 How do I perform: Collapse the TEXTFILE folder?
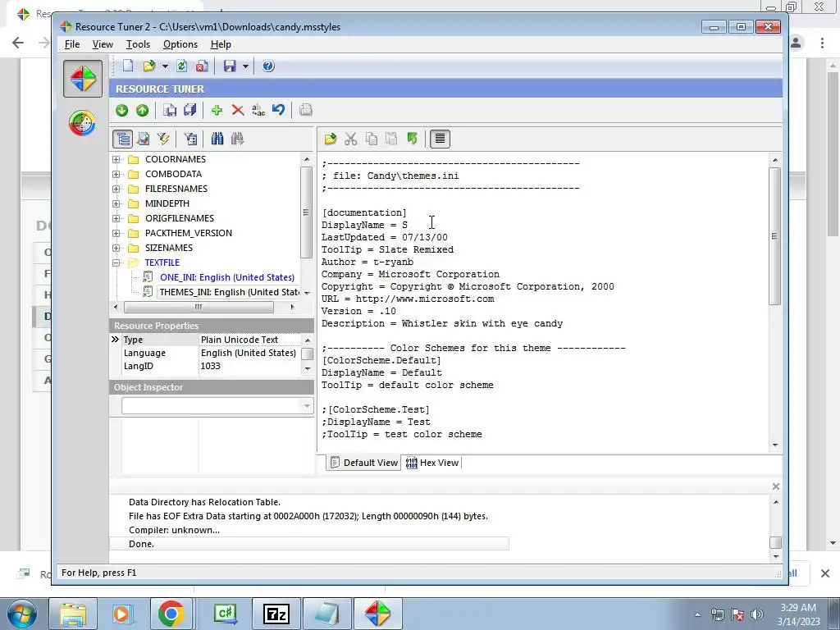click(116, 262)
